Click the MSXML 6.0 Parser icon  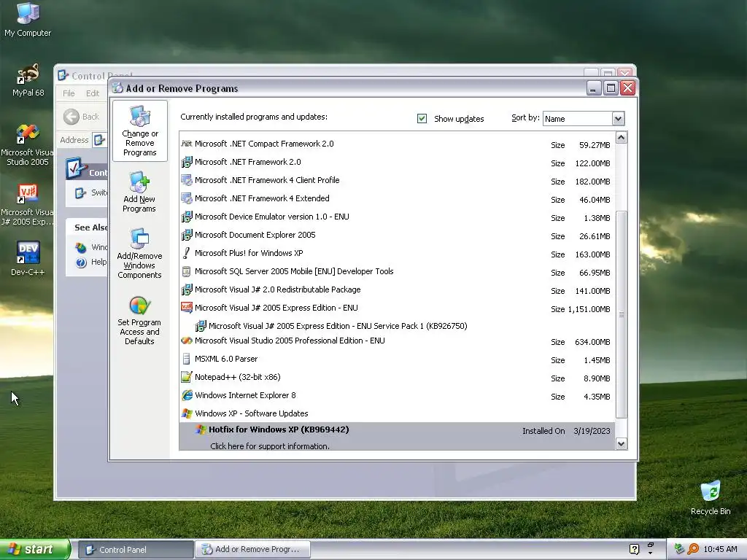click(187, 359)
